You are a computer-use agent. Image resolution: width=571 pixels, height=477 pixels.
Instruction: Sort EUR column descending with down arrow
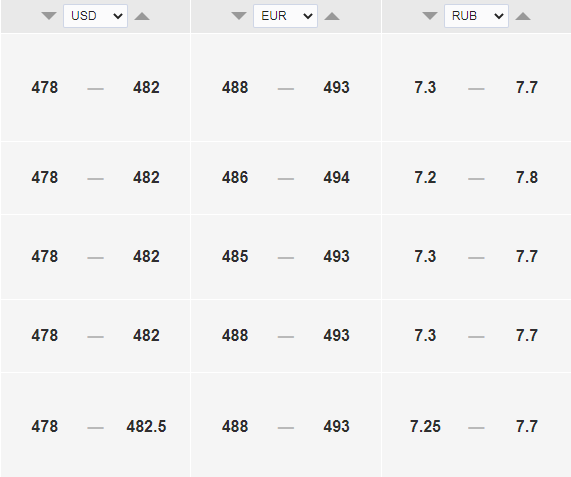pos(239,16)
